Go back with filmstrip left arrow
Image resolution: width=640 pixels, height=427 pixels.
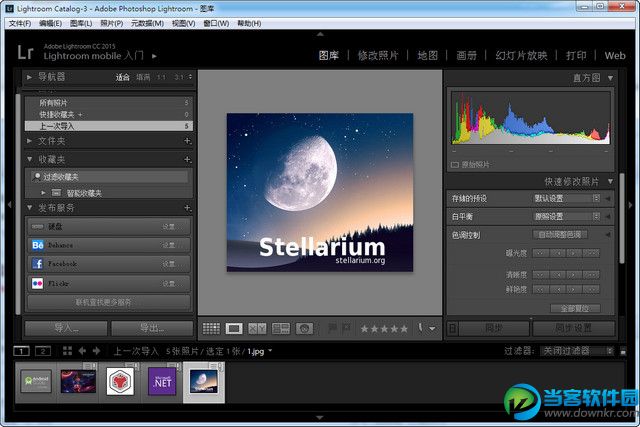[82, 351]
